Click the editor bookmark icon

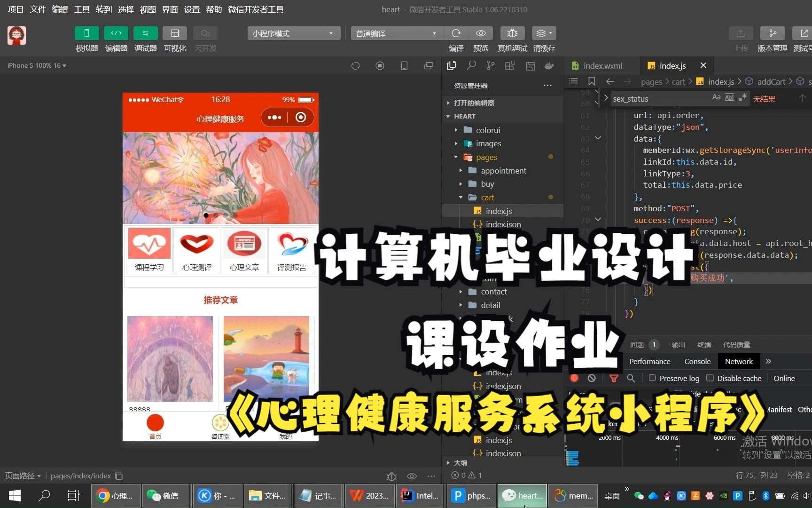click(592, 81)
